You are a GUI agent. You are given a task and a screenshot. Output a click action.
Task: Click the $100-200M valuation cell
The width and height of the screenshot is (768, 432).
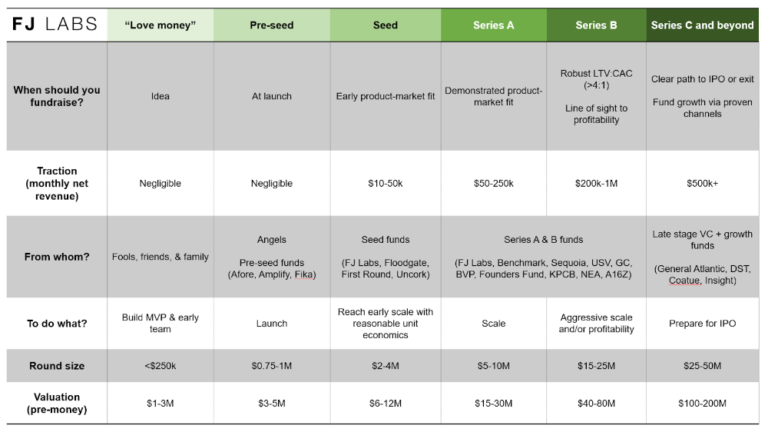pos(702,405)
